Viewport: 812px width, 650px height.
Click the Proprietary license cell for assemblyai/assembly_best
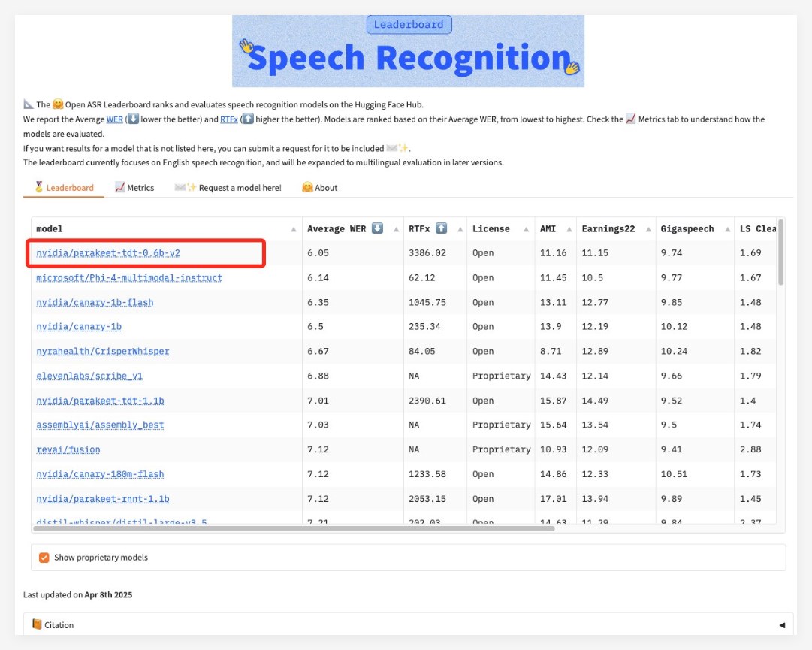pyautogui.click(x=501, y=425)
